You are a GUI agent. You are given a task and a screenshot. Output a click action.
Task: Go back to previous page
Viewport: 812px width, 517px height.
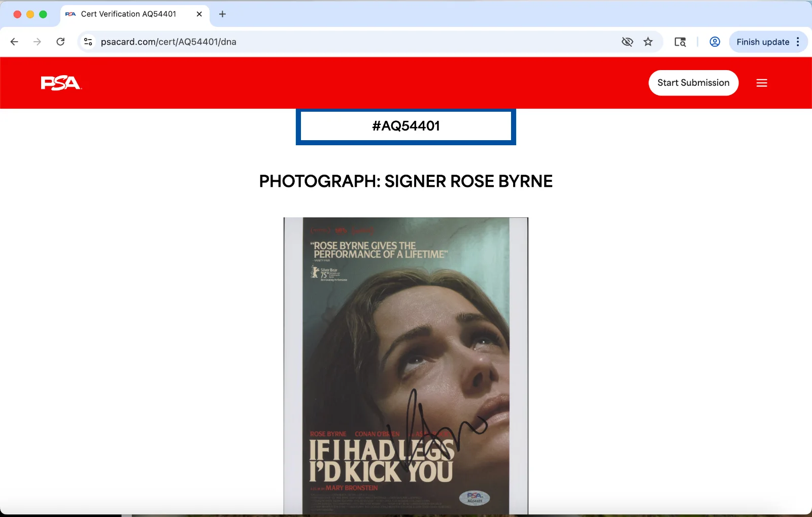(x=14, y=42)
